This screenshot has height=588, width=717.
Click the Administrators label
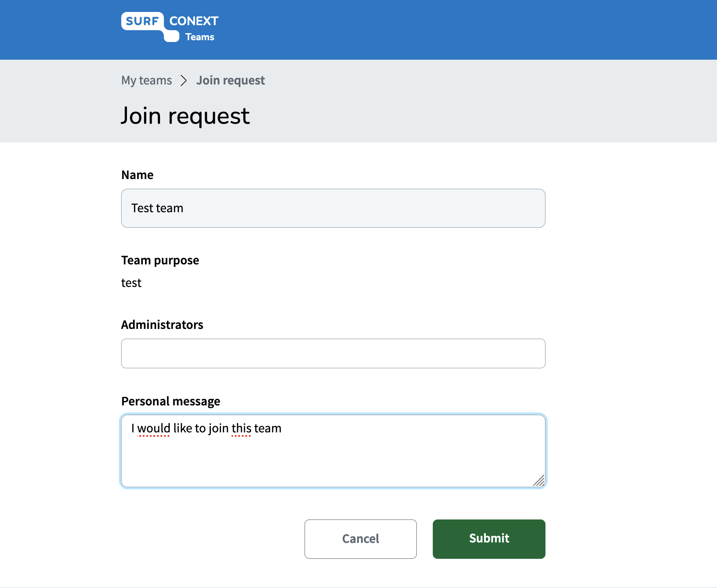pyautogui.click(x=162, y=325)
